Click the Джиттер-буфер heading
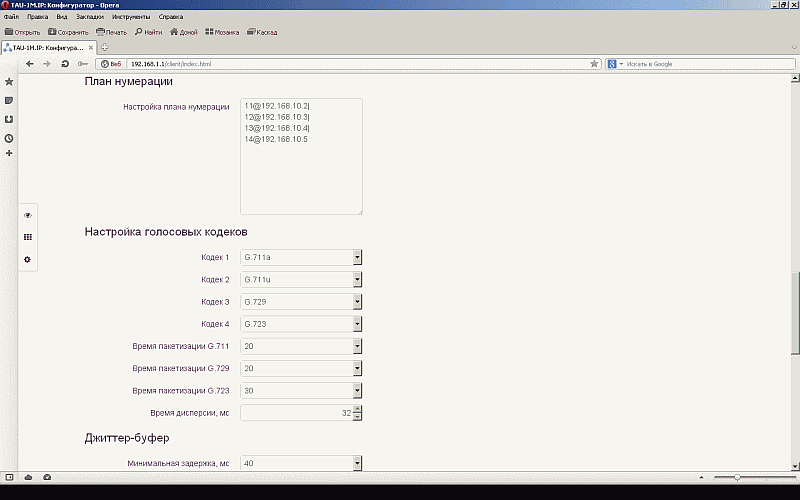Image resolution: width=800 pixels, height=500 pixels. (127, 438)
